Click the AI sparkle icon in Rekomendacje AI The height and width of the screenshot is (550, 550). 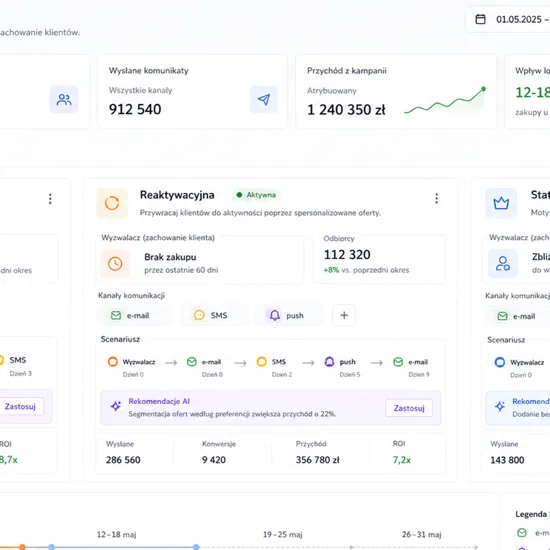coord(116,407)
